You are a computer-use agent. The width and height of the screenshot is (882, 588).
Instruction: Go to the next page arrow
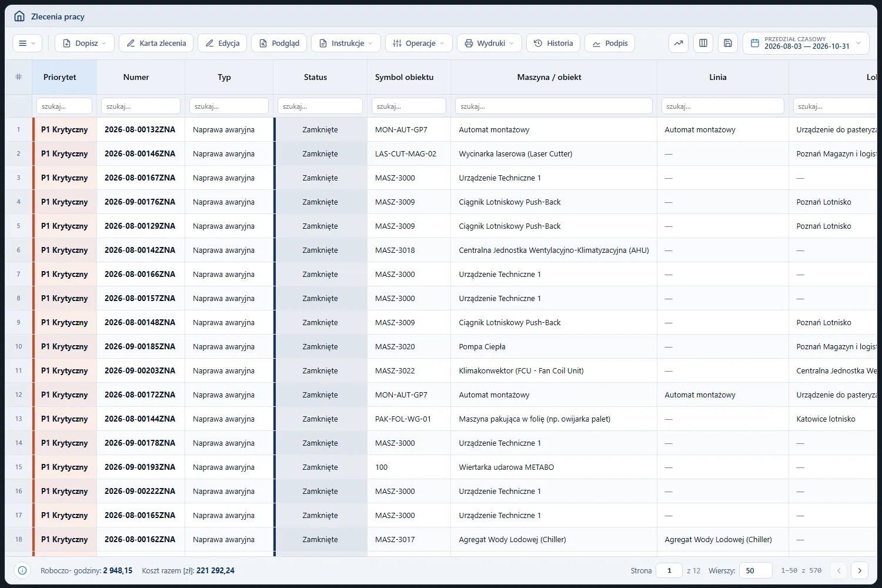(x=860, y=570)
